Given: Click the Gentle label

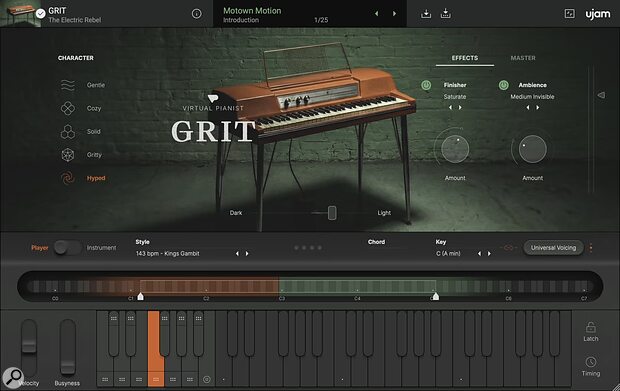Looking at the screenshot, I should click(96, 85).
